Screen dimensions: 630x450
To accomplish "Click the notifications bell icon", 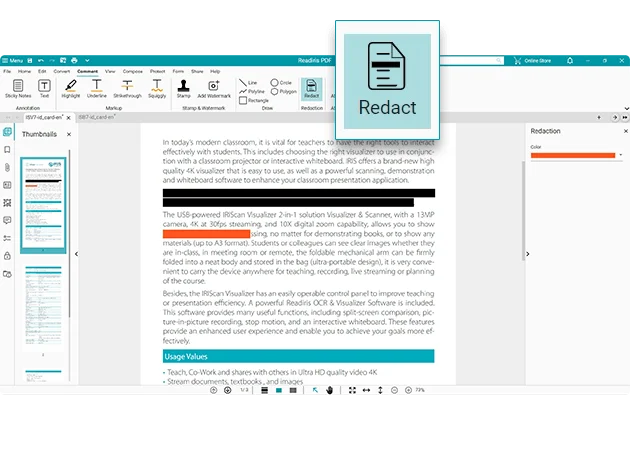I will (x=570, y=61).
